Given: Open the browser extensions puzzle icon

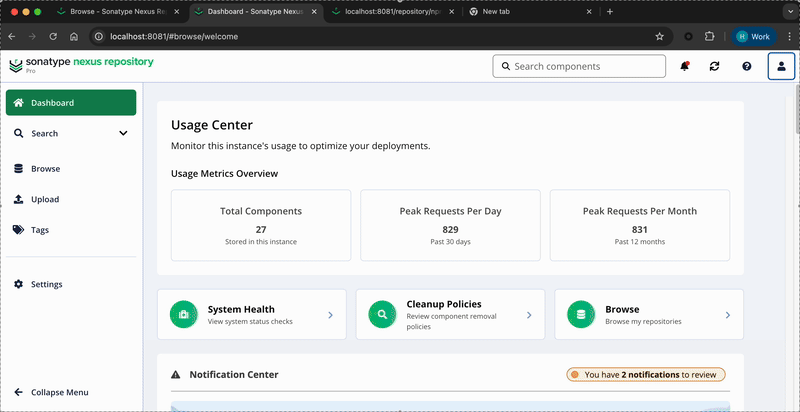Looking at the screenshot, I should (x=709, y=37).
